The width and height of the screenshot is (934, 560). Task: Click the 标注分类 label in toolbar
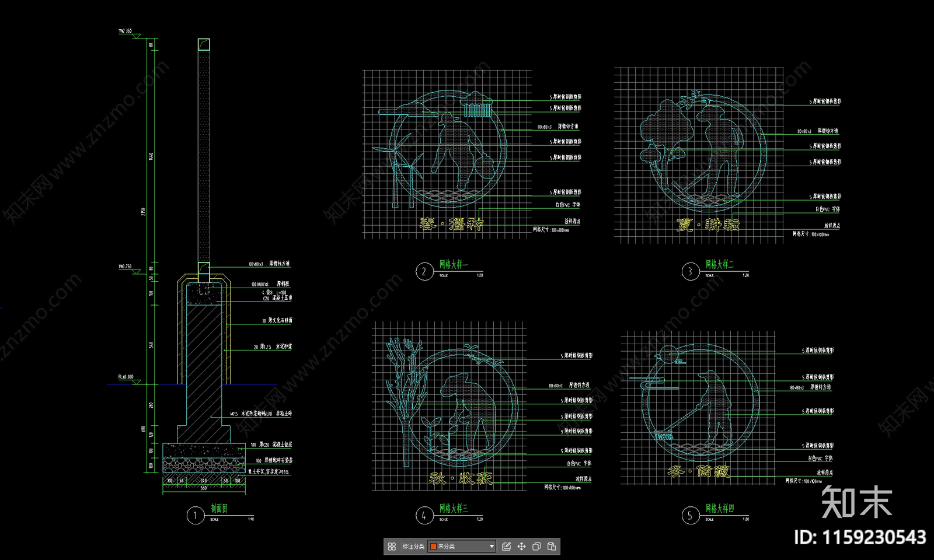413,547
